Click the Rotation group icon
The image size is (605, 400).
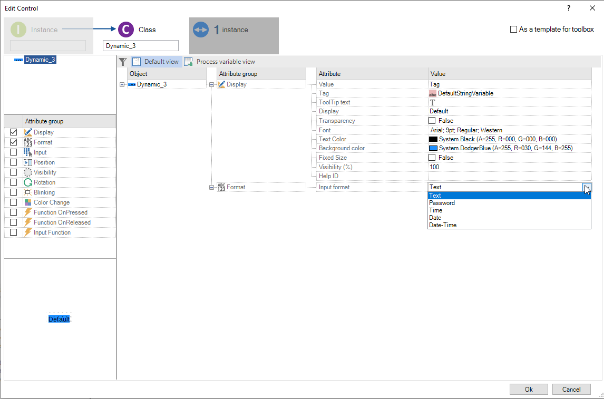(28, 182)
